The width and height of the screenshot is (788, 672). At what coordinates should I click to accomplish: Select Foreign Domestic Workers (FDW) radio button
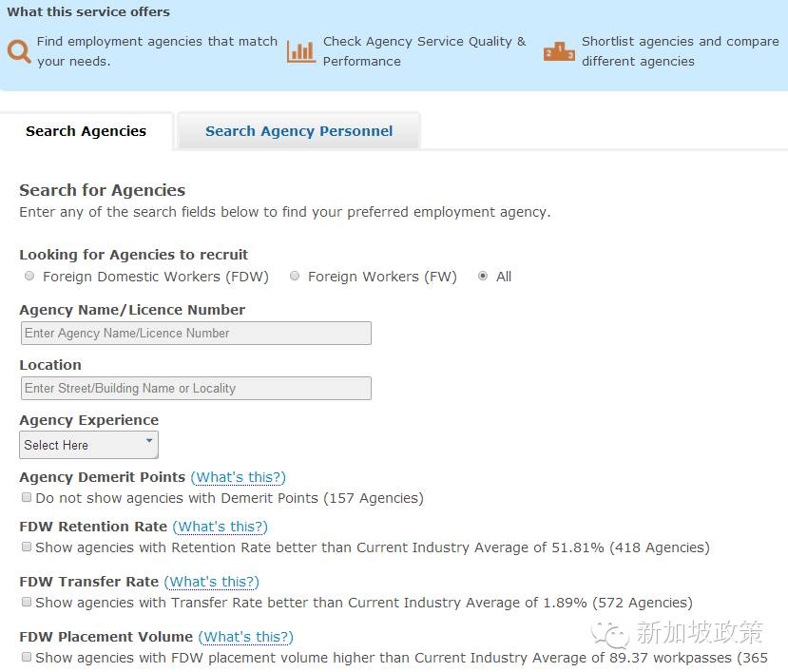coord(29,276)
